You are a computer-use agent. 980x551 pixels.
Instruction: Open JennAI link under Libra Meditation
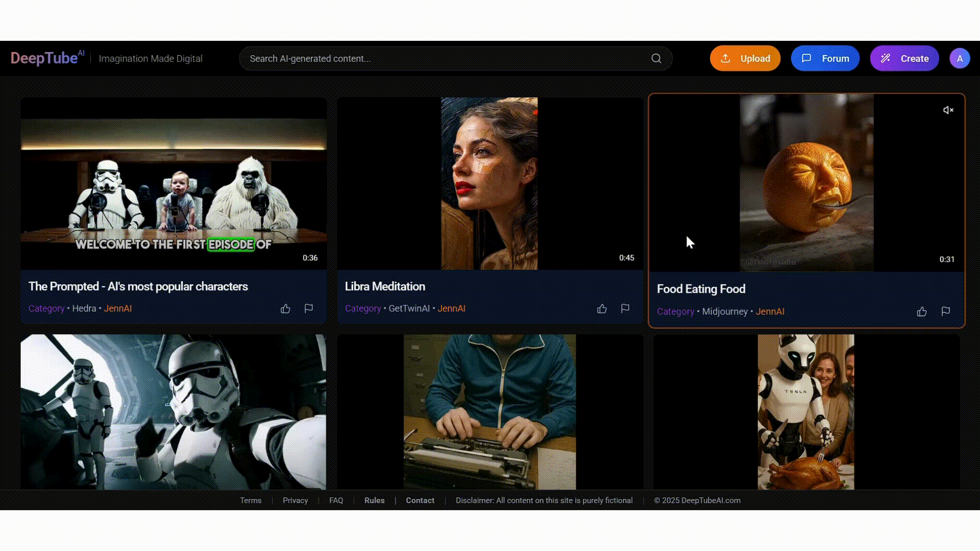pyautogui.click(x=451, y=309)
